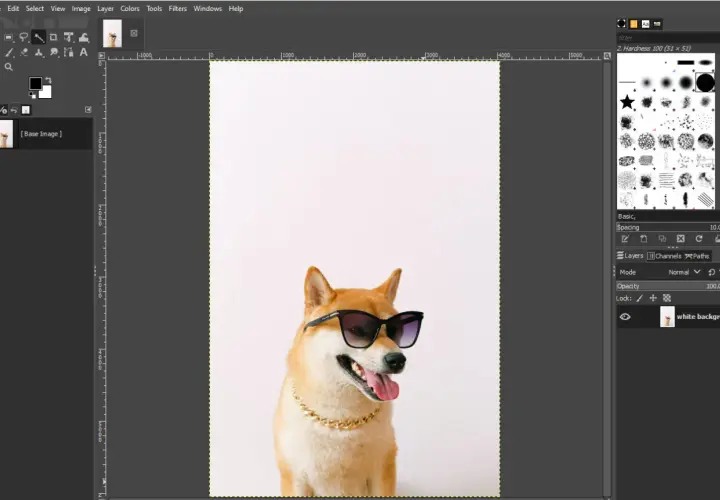Open the Help menu

click(236, 9)
